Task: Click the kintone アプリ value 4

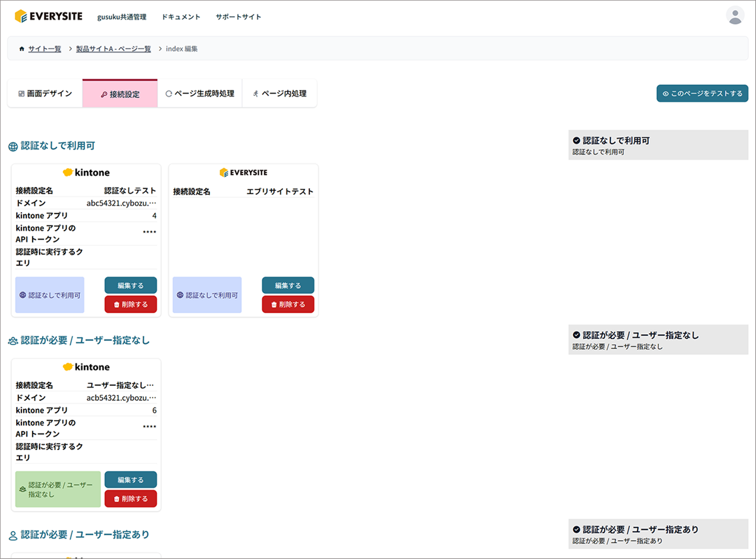Action: tap(154, 216)
